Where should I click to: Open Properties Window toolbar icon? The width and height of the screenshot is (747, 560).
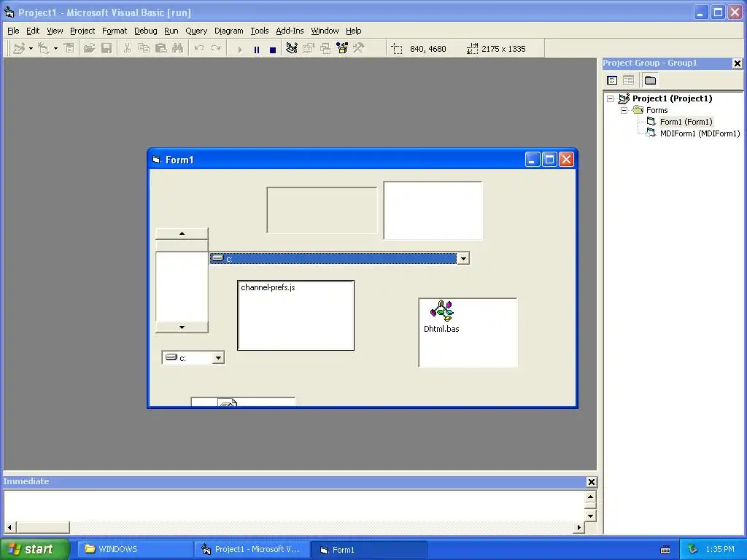coord(309,48)
